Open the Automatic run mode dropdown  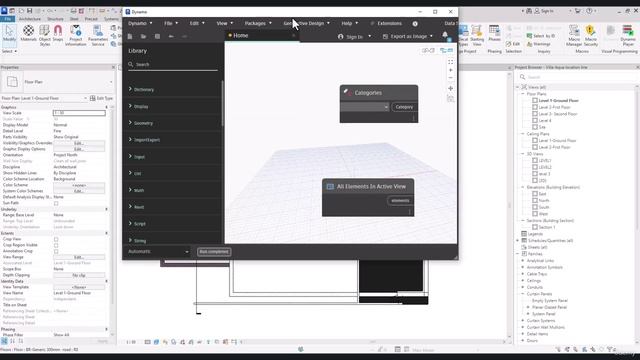[158, 251]
